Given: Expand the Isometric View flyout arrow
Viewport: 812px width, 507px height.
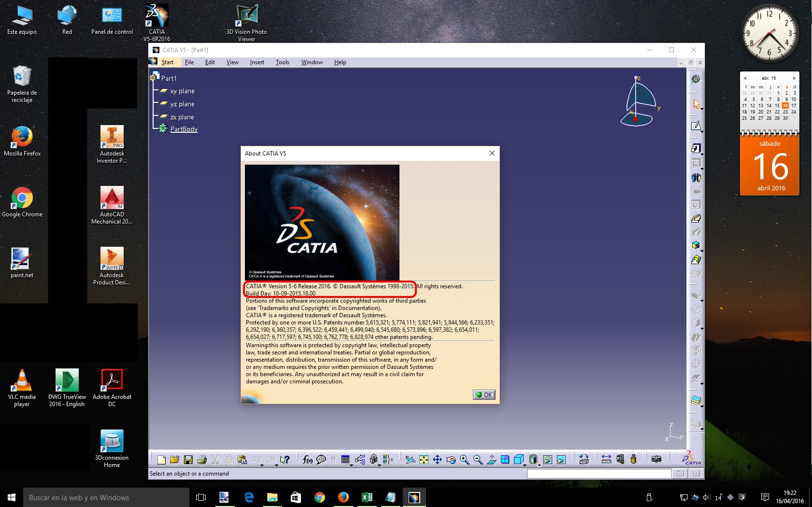Looking at the screenshot, I should coord(525,465).
